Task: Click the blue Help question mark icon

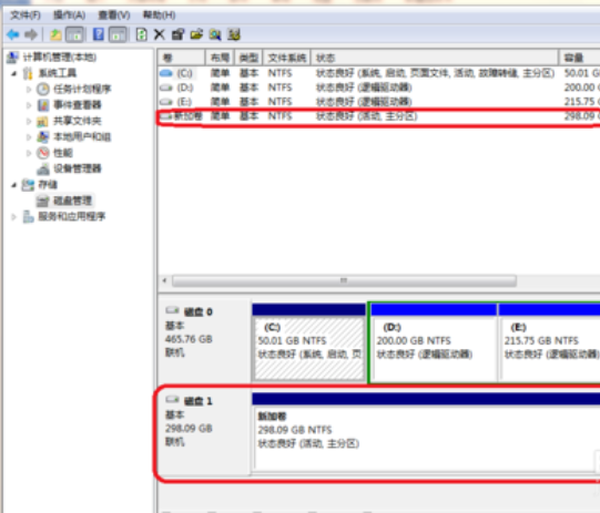Action: [99, 34]
